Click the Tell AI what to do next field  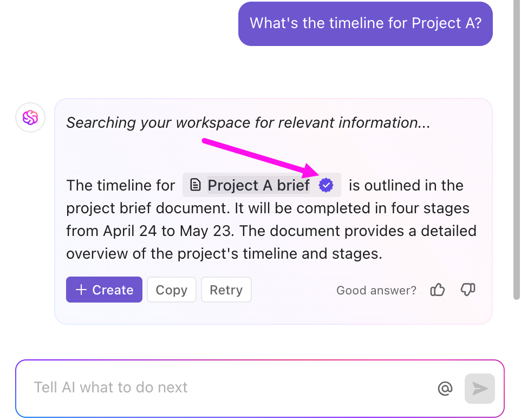pyautogui.click(x=110, y=387)
